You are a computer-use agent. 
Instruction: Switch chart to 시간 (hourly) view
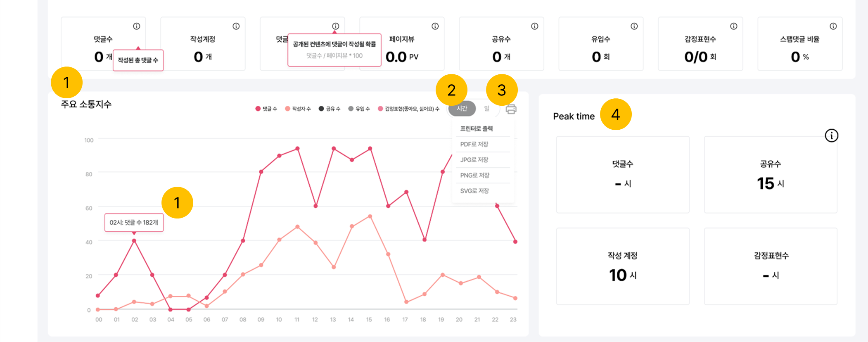tap(462, 109)
